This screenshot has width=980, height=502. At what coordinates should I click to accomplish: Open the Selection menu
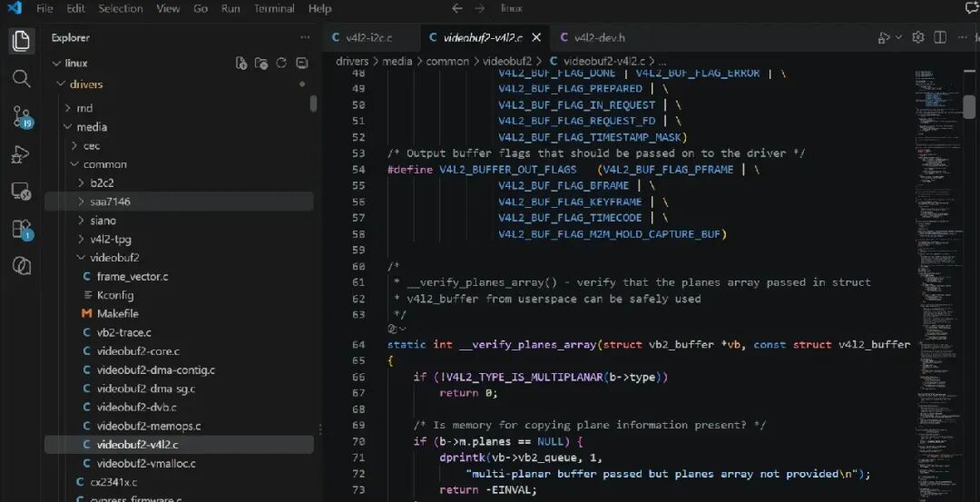coord(121,9)
